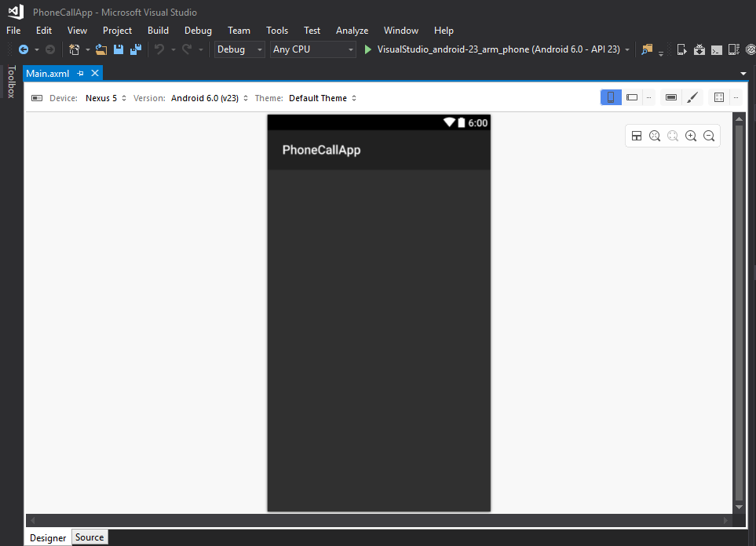Open the New Project dropdown arrow
The height and width of the screenshot is (546, 756).
coord(87,49)
